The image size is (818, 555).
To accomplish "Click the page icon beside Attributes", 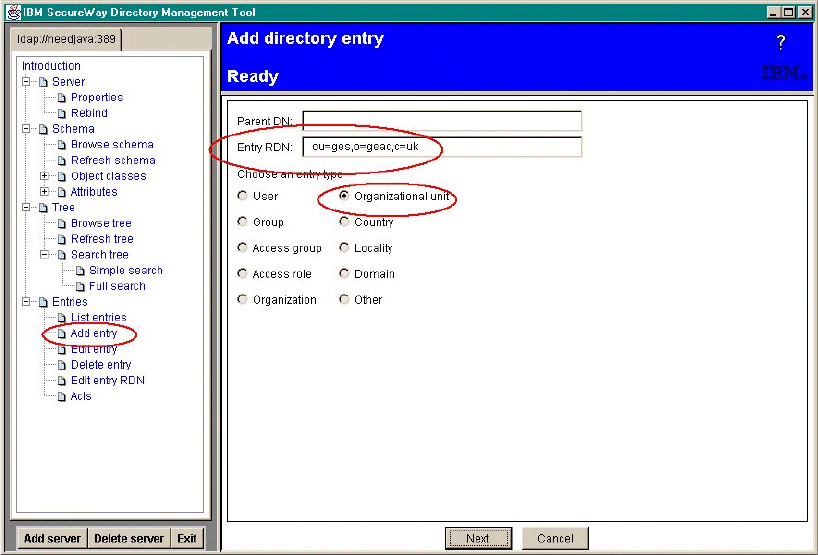I will (62, 192).
